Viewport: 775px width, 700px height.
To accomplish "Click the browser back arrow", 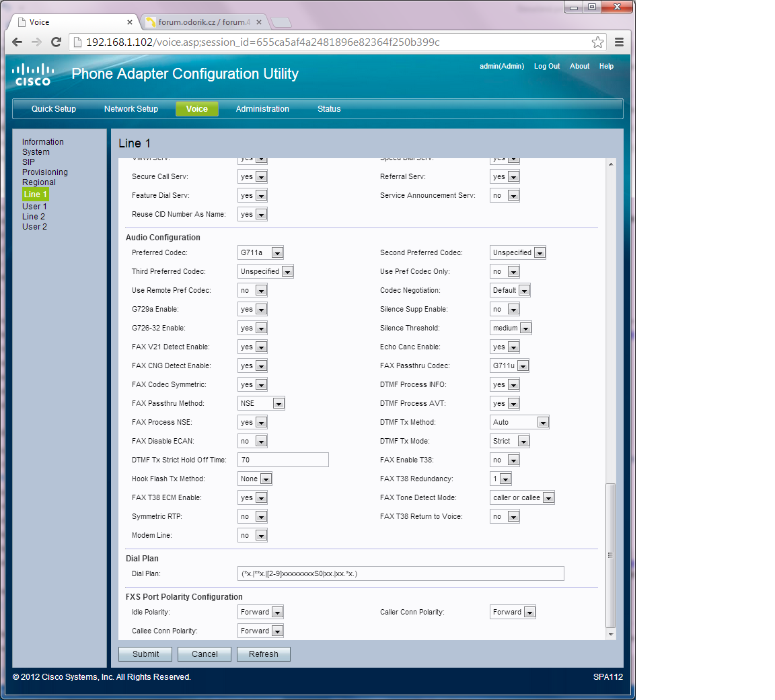I will pyautogui.click(x=18, y=42).
